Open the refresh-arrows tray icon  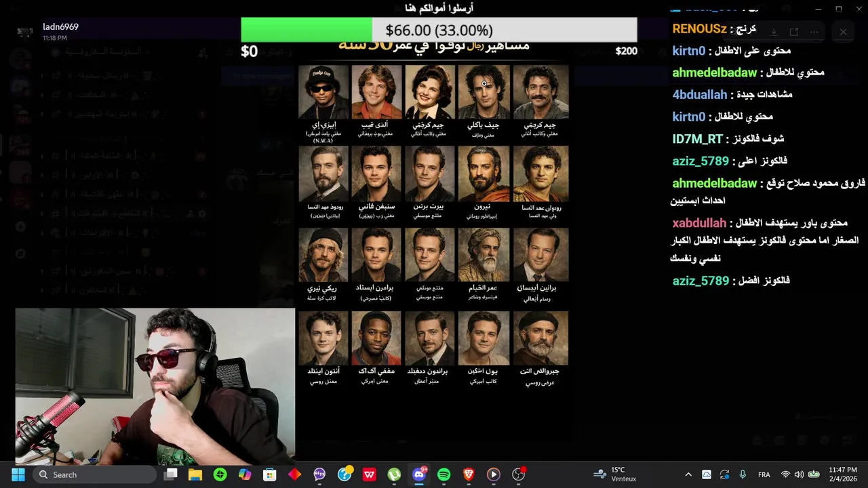pyautogui.click(x=725, y=474)
